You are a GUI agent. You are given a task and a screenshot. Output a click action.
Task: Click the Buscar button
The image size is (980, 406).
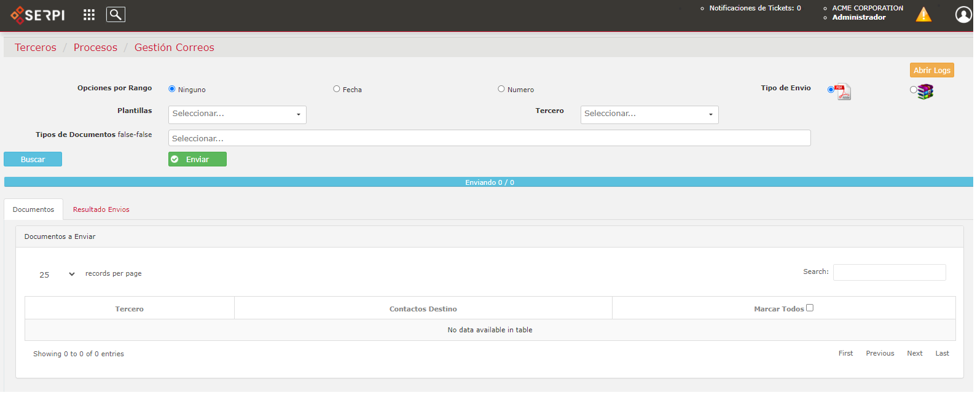coord(33,160)
